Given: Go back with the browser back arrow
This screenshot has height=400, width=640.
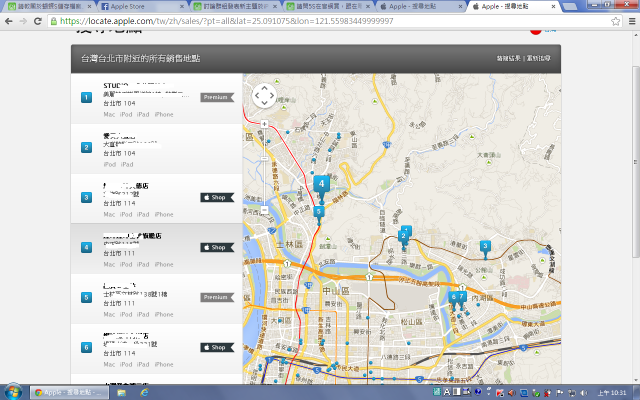Looking at the screenshot, I should (x=9, y=21).
